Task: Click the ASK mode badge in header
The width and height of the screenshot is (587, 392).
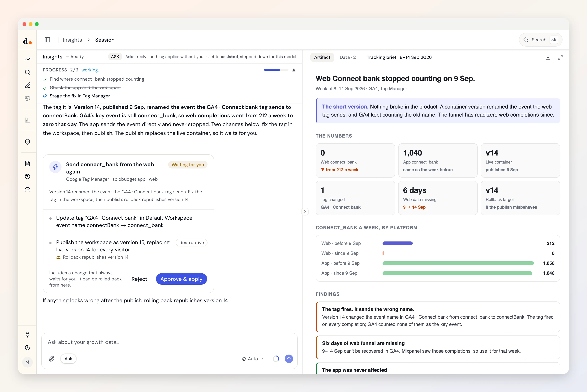Action: click(115, 57)
